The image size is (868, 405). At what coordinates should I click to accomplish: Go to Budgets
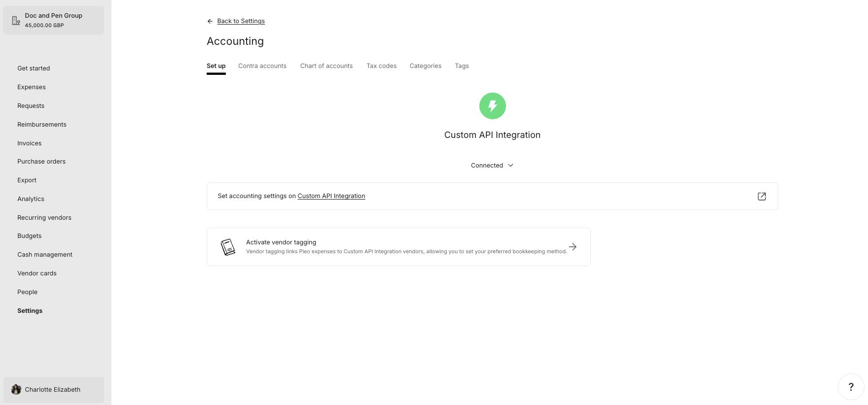pyautogui.click(x=30, y=236)
